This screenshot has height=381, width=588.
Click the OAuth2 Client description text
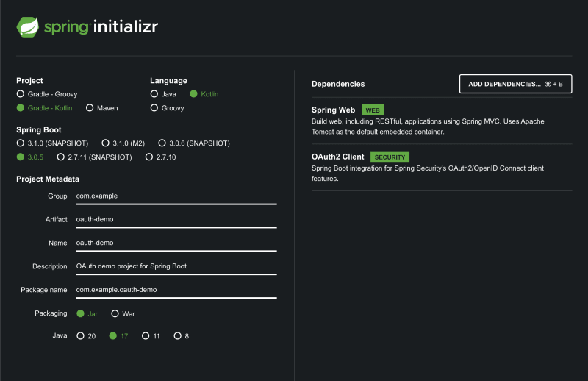[x=428, y=174]
